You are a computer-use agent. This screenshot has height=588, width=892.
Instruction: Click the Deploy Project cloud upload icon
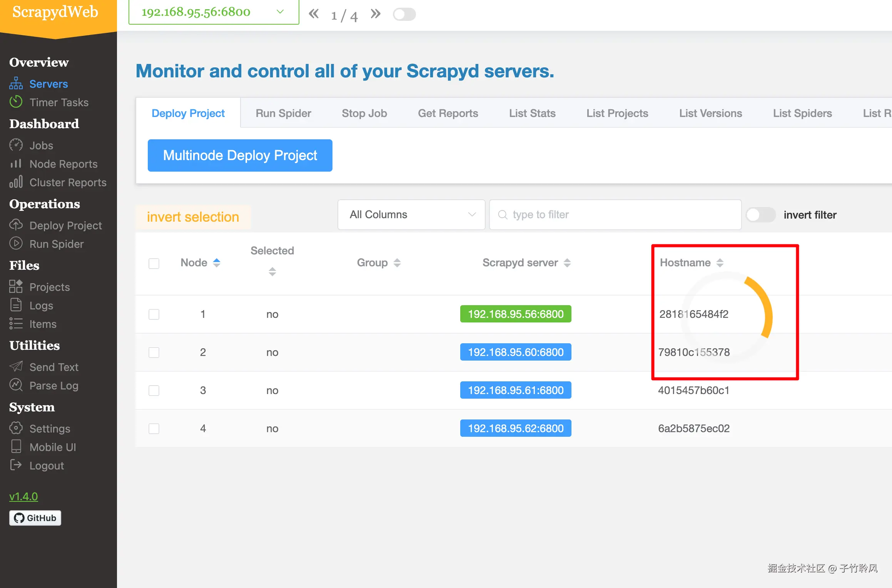click(16, 225)
